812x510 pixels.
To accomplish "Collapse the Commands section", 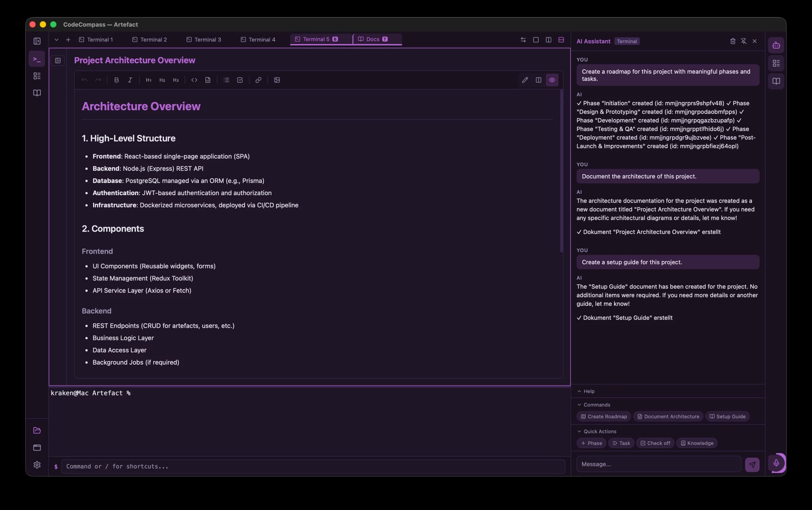I will 594,405.
